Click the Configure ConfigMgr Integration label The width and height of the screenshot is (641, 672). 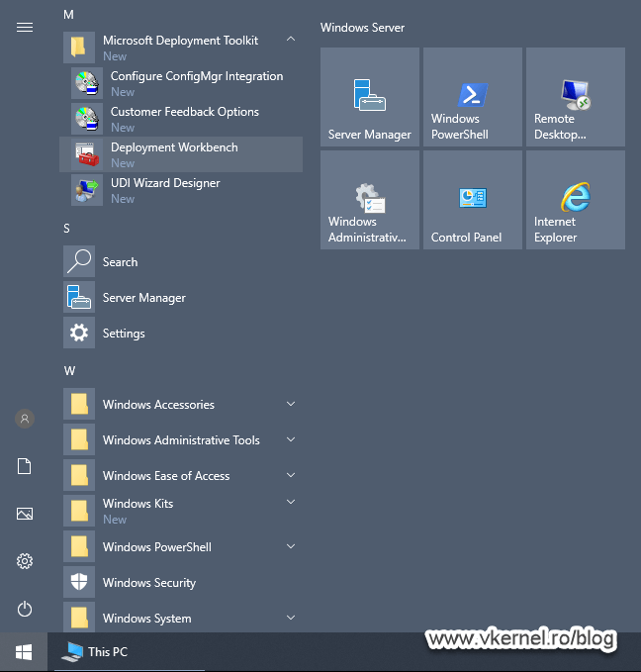pyautogui.click(x=197, y=76)
